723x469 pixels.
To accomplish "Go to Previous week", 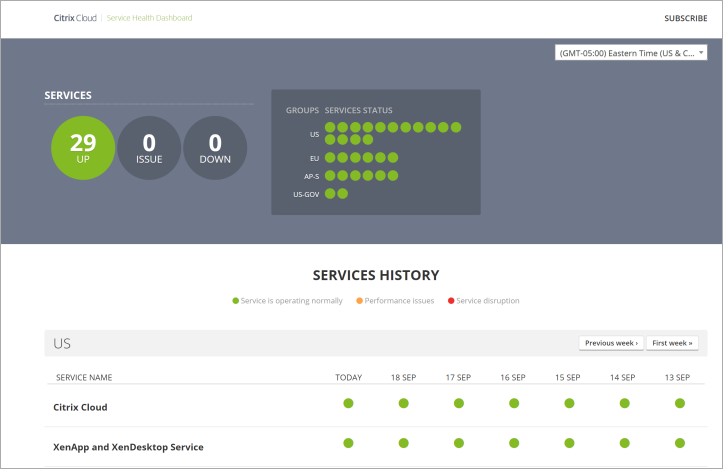I will pos(611,343).
